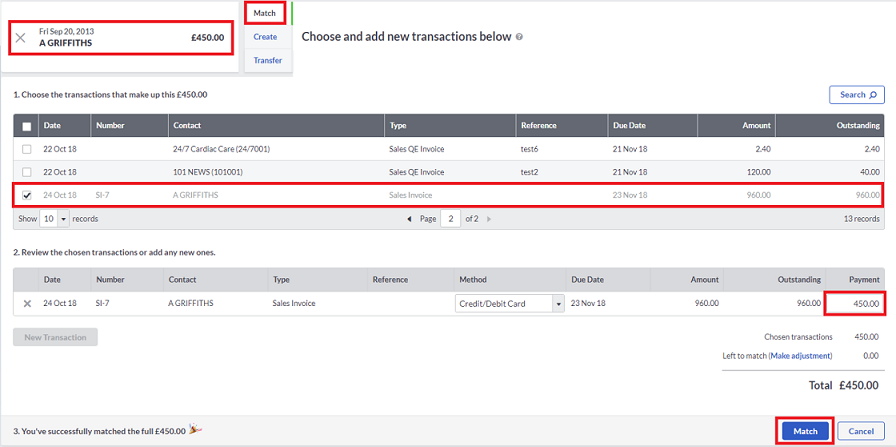
Task: Switch to the Create tab
Action: (265, 37)
